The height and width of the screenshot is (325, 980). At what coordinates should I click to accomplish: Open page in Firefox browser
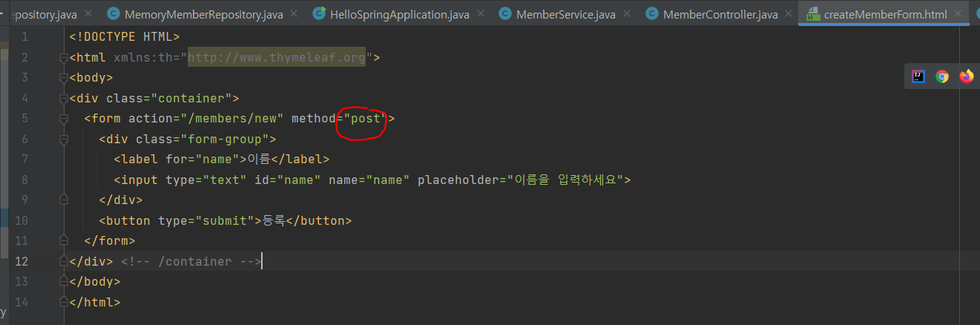[966, 76]
